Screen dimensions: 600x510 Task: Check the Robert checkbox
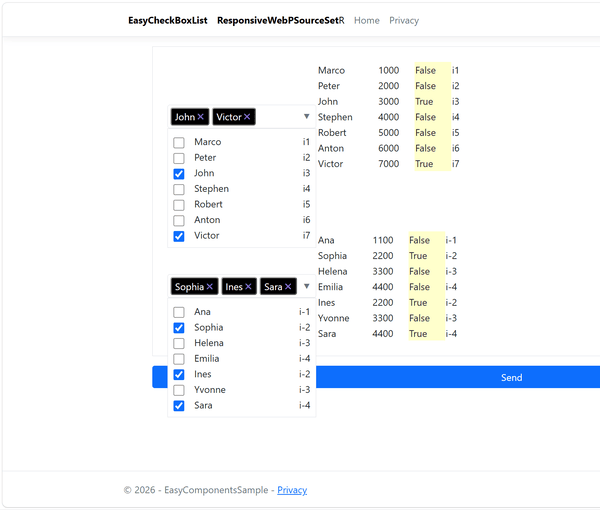click(x=179, y=205)
